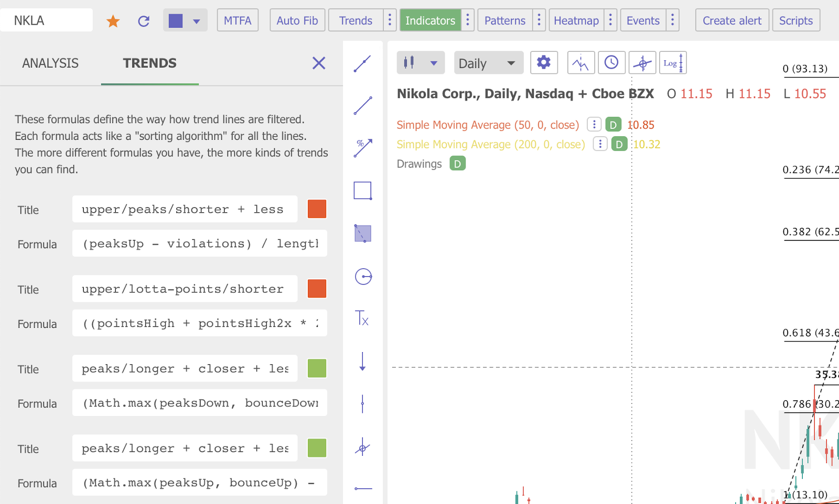839x504 pixels.
Task: Open Heatmap options three-dot menu
Action: click(x=610, y=20)
